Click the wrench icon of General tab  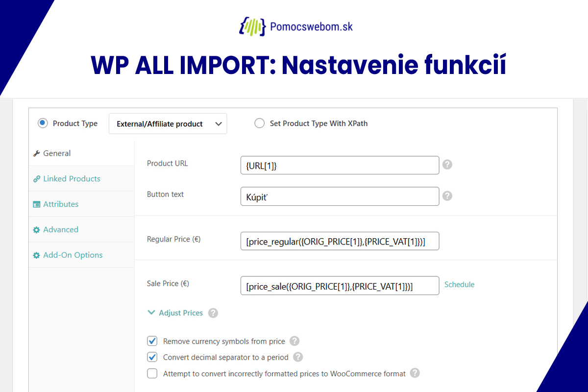click(x=36, y=153)
